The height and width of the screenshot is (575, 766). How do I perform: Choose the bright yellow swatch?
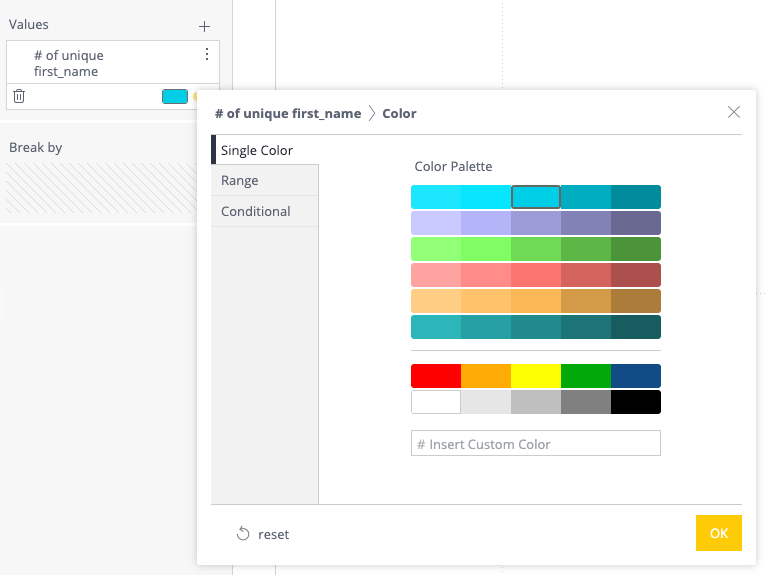click(536, 376)
